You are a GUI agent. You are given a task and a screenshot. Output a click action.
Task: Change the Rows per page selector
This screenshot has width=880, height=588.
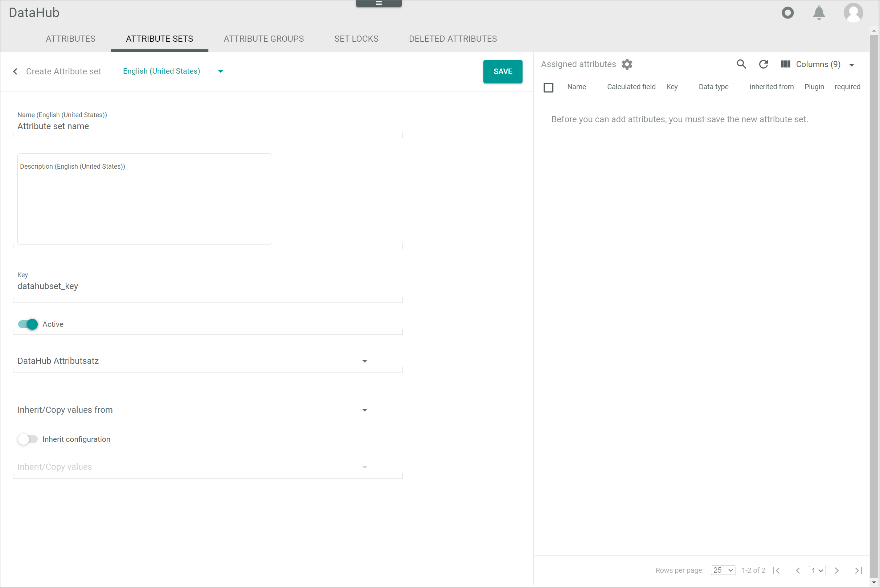[723, 570]
